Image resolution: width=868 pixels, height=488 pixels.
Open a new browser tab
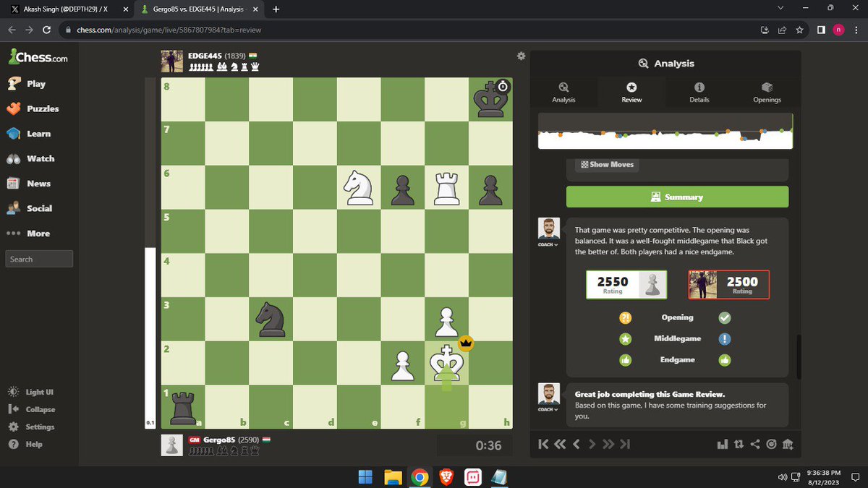(x=276, y=9)
